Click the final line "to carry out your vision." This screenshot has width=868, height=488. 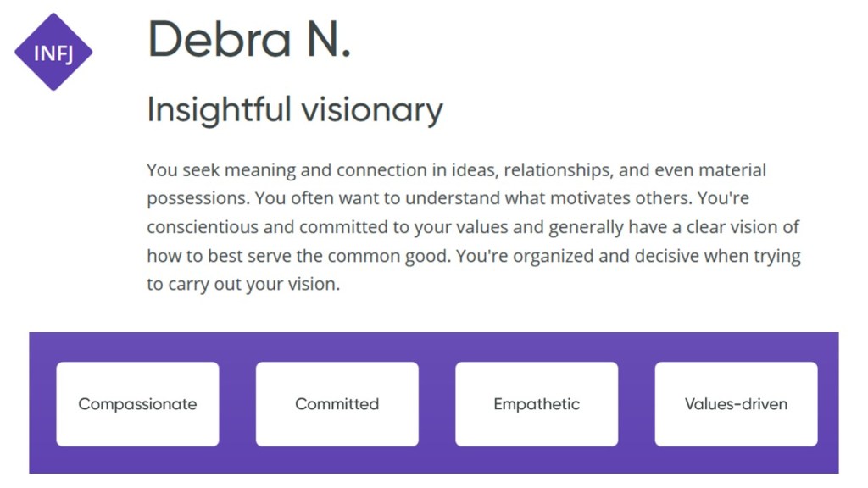(242, 285)
